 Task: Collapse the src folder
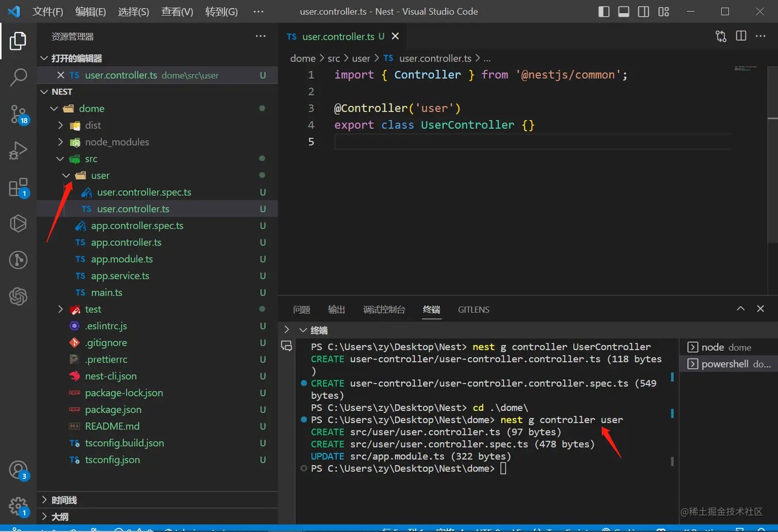pyautogui.click(x=91, y=158)
